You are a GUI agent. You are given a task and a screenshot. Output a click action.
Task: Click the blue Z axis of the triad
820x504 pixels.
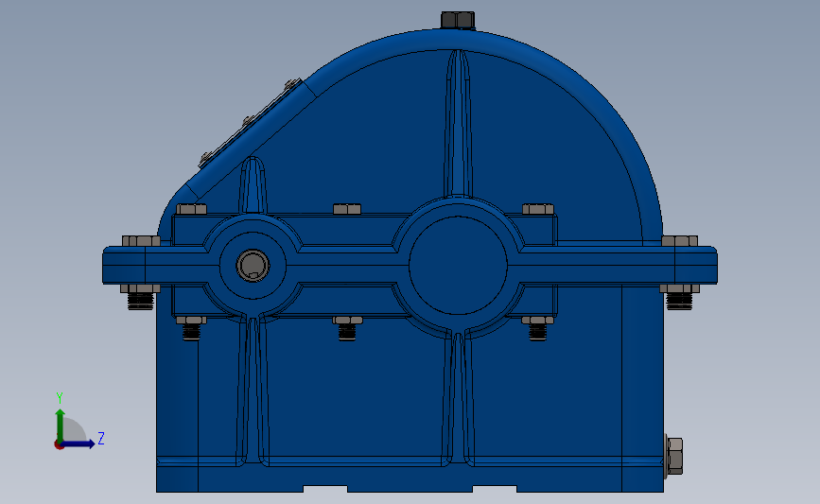[x=79, y=443]
